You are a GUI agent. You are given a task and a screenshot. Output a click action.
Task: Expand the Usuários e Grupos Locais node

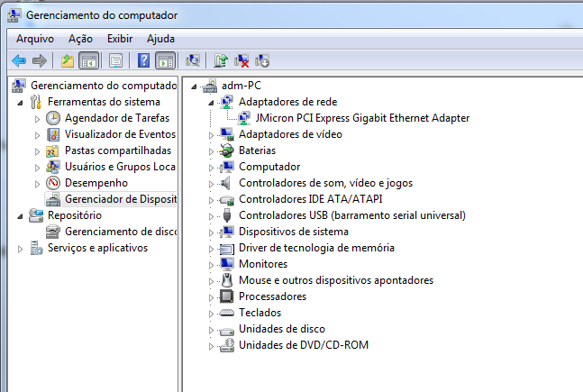point(37,168)
